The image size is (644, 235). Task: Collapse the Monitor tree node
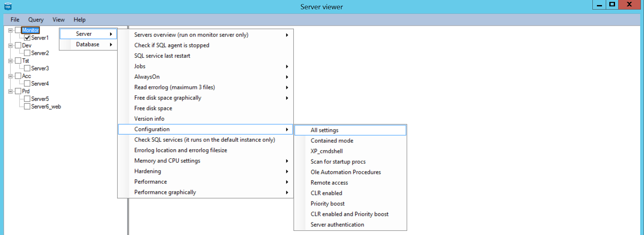(x=11, y=30)
